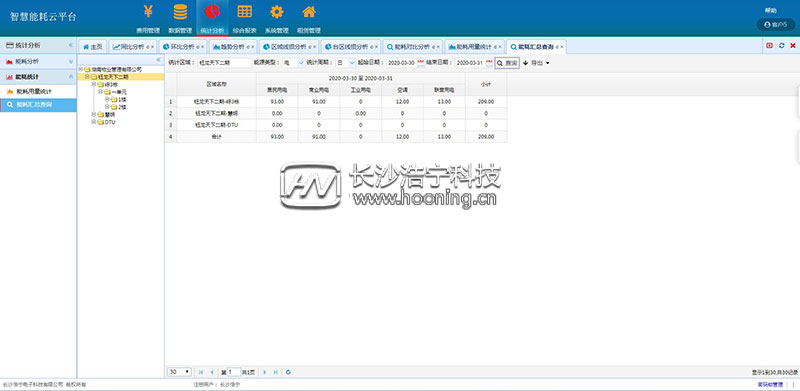800x391 pixels.
Task: Click the 客户5 user account badge
Action: [x=776, y=25]
